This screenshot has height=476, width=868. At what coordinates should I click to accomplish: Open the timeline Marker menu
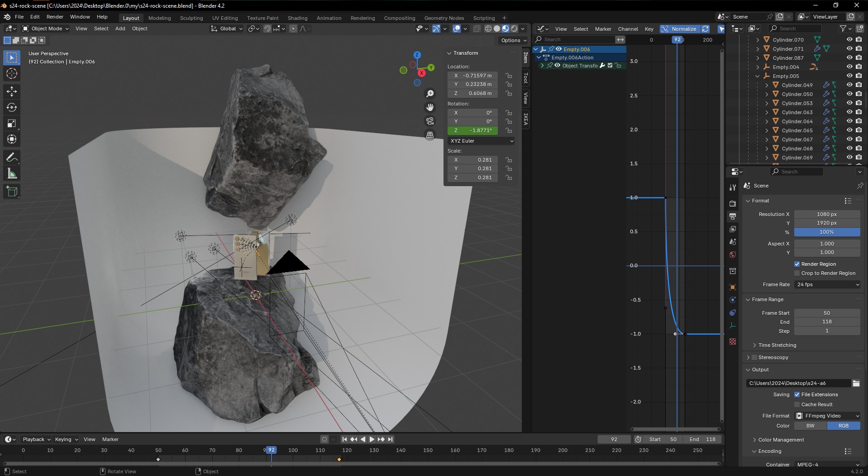110,439
